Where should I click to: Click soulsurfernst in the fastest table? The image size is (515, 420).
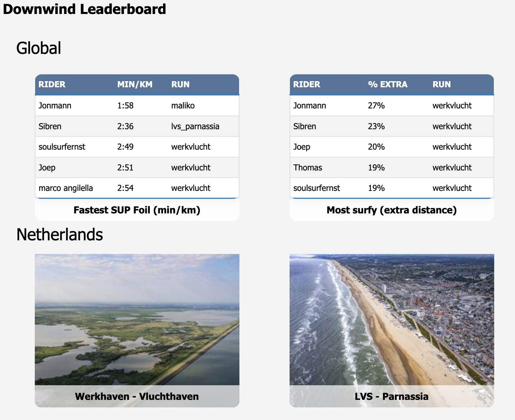[x=61, y=147]
